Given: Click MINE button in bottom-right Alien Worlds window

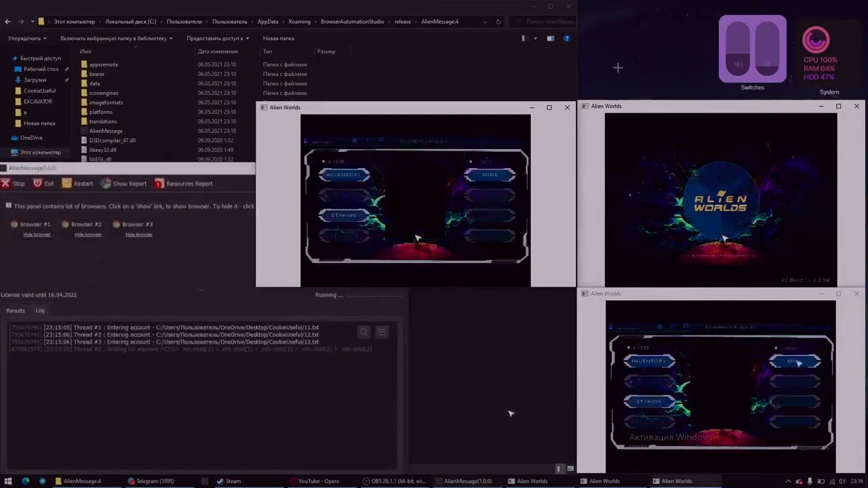Looking at the screenshot, I should 795,361.
